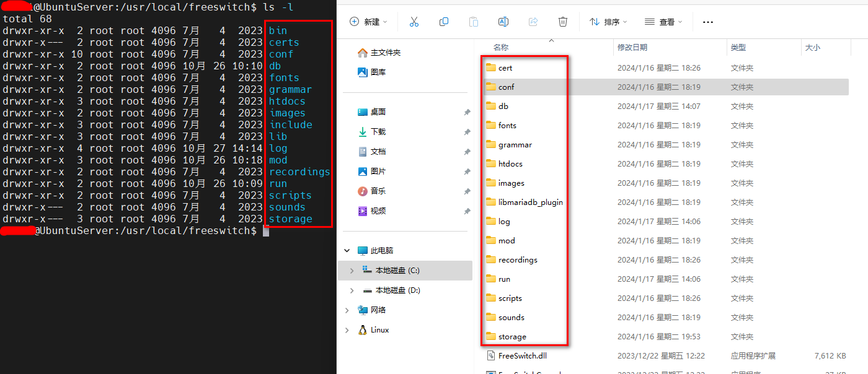Image resolution: width=868 pixels, height=374 pixels.
Task: Open the ... more options menu
Action: pos(707,21)
